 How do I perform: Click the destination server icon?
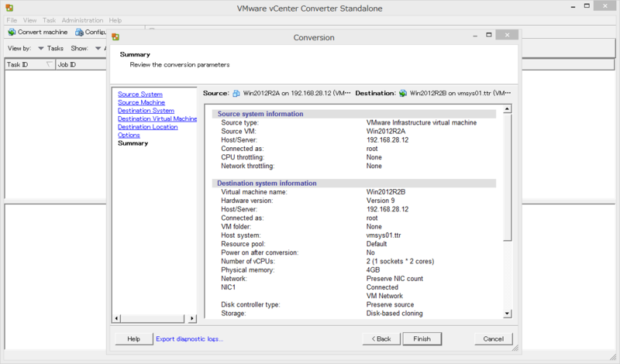[403, 93]
